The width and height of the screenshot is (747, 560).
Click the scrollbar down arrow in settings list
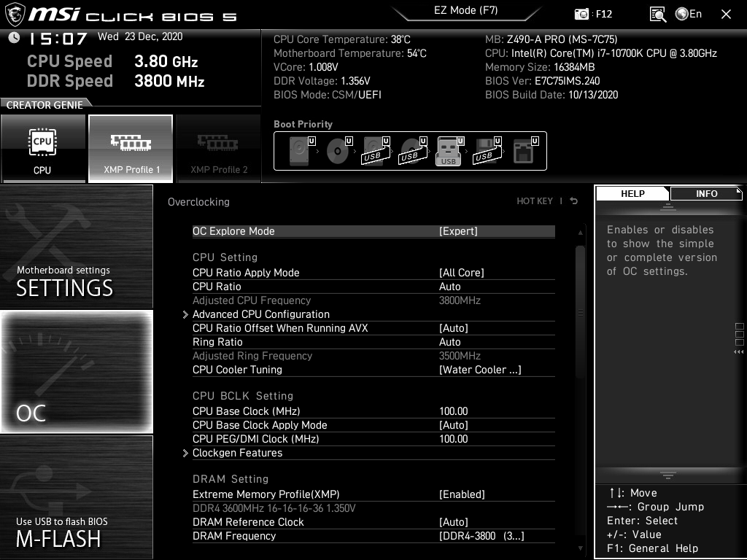580,548
